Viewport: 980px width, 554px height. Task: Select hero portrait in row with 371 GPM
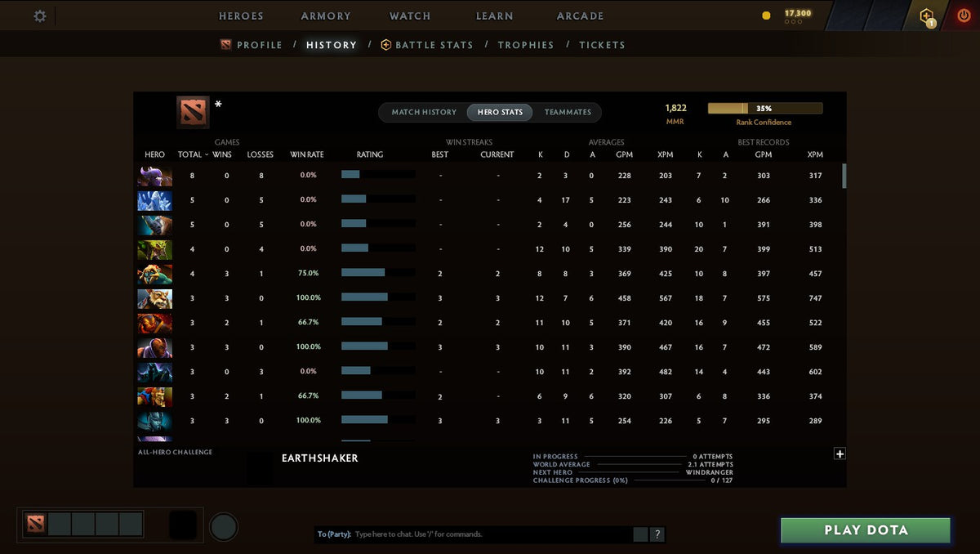coord(154,323)
